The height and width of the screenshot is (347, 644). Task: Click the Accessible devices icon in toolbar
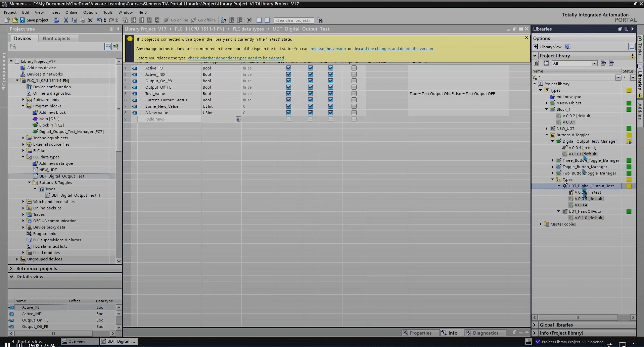pos(223,20)
